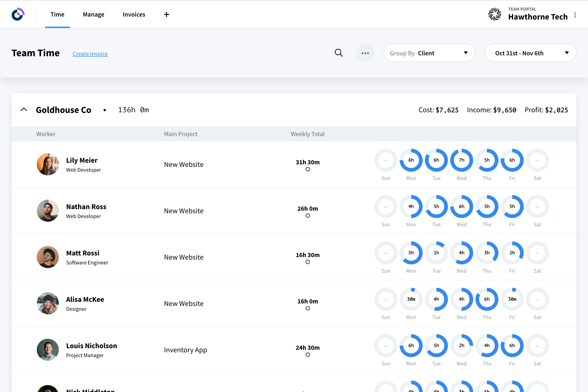Click the app logo icon
The image size is (588, 392).
pyautogui.click(x=18, y=14)
